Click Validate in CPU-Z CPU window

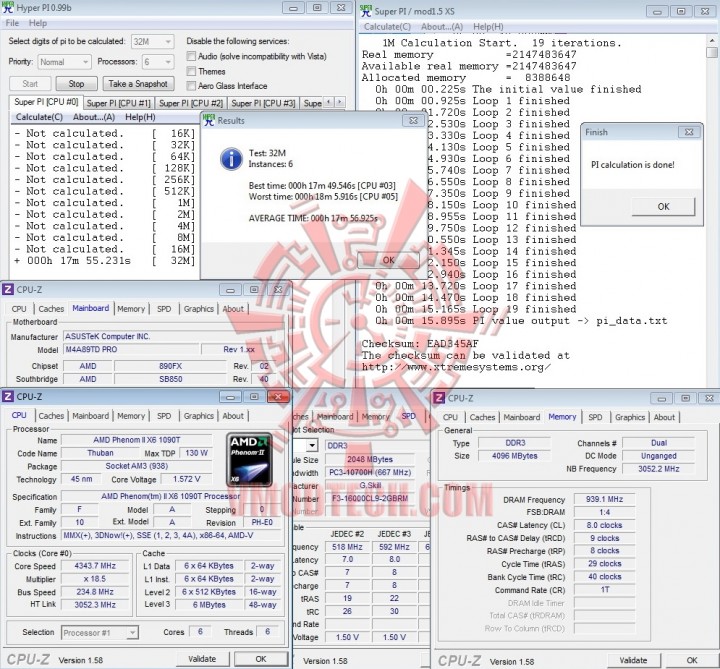[202, 659]
